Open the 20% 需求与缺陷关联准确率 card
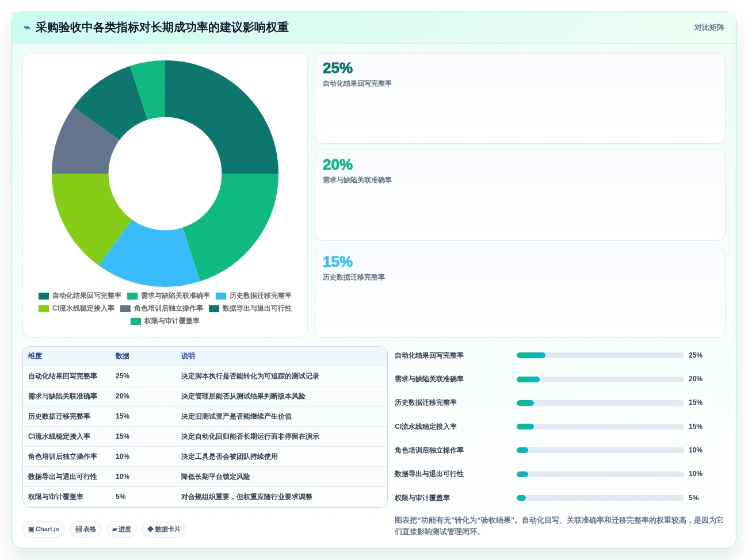Screen dimensions: 748x560 (x=520, y=195)
